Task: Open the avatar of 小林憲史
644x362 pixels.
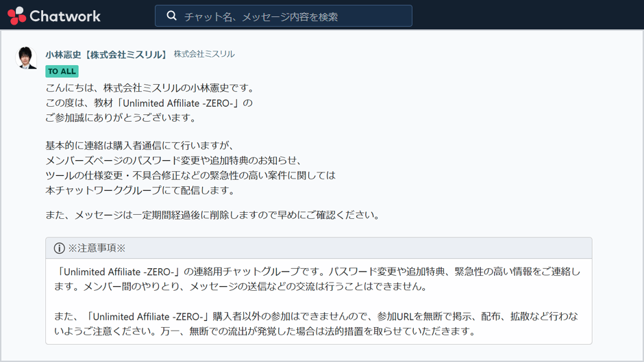Action: tap(26, 57)
